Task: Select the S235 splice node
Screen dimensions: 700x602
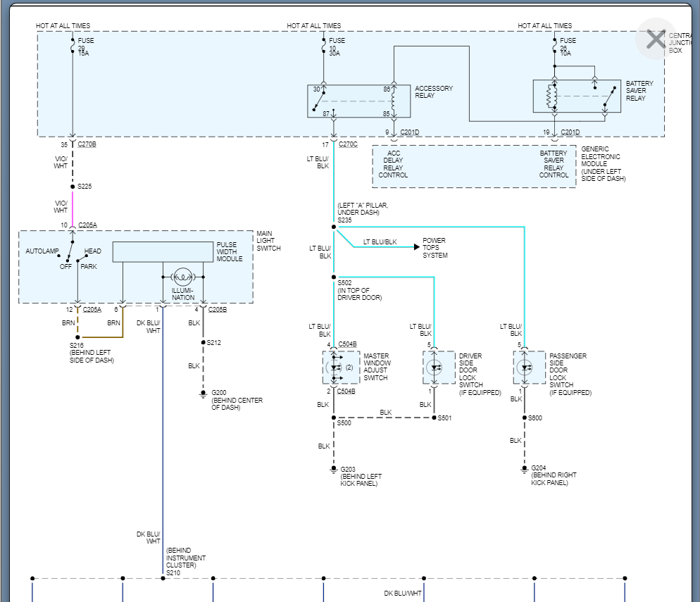Action: pos(334,227)
